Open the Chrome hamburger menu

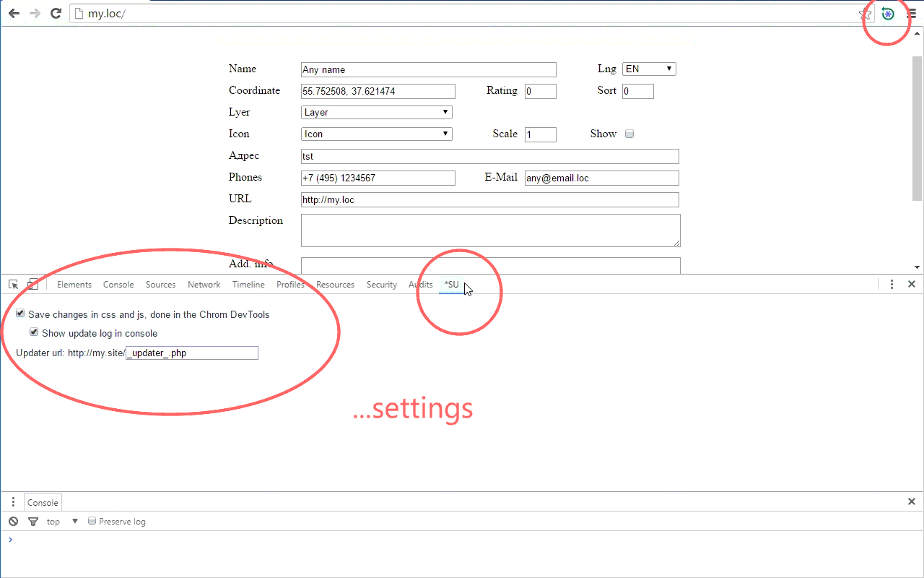[x=912, y=14]
